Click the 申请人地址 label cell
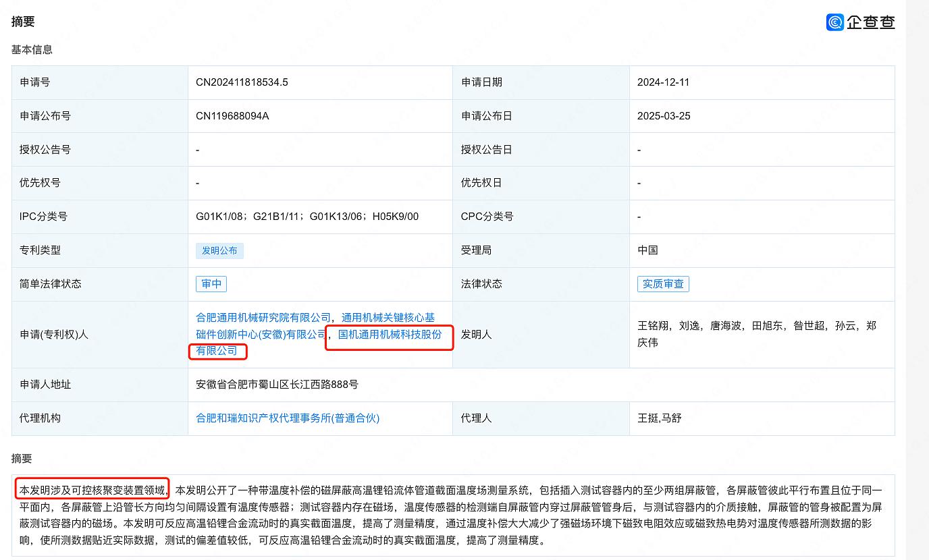The width and height of the screenshot is (929, 560). click(x=100, y=385)
